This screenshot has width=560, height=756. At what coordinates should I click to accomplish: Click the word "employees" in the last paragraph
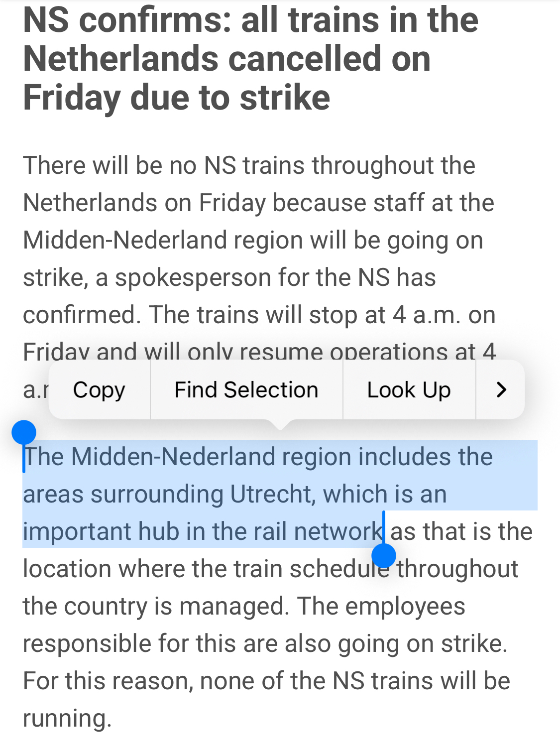pyautogui.click(x=405, y=607)
